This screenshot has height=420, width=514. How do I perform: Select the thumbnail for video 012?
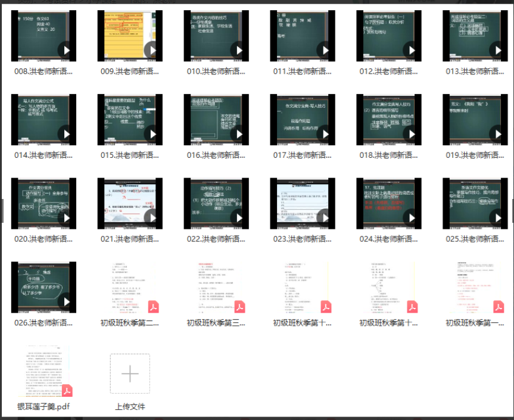[x=389, y=36]
